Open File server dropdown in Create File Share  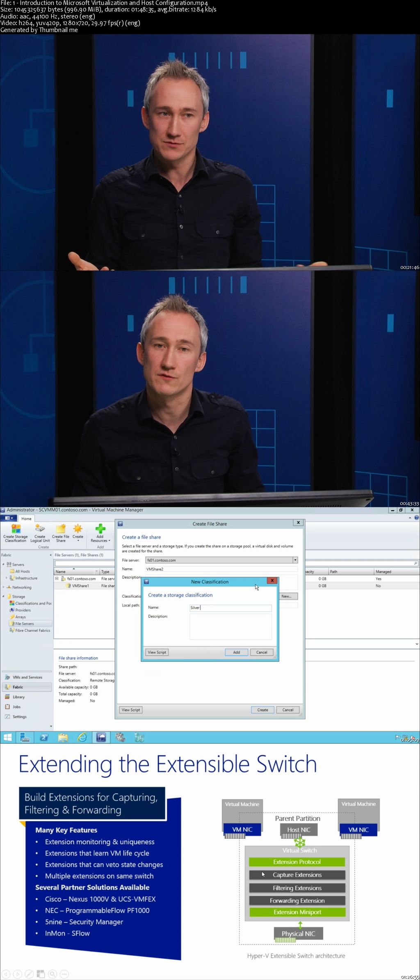point(295,560)
